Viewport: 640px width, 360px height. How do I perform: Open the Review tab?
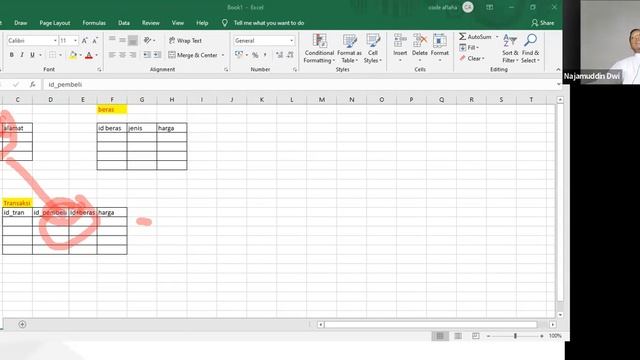pyautogui.click(x=151, y=23)
